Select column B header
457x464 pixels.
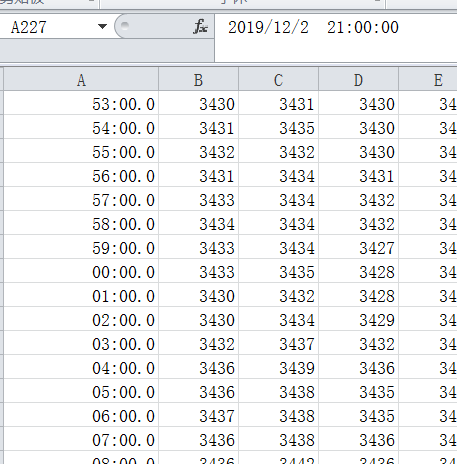[199, 79]
